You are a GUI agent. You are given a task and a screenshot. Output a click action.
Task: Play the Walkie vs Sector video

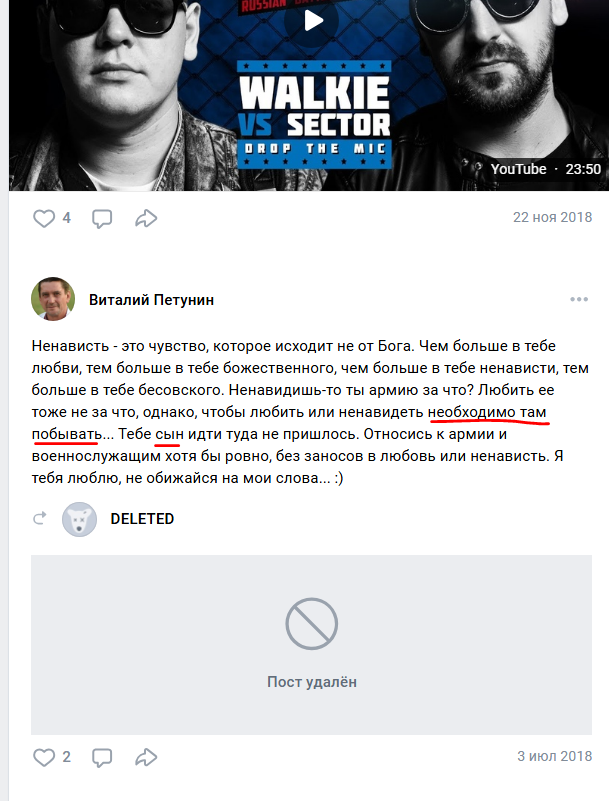pos(313,20)
